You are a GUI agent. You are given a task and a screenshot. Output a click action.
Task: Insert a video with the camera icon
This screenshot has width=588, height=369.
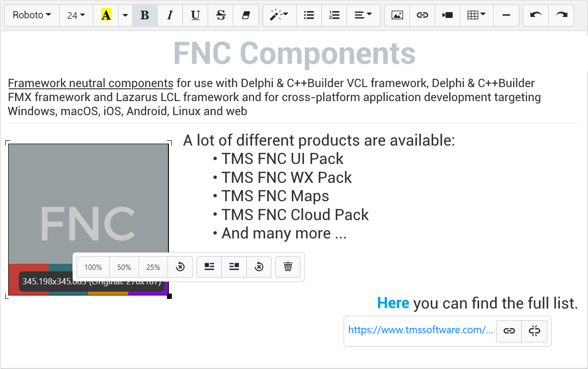coord(447,15)
